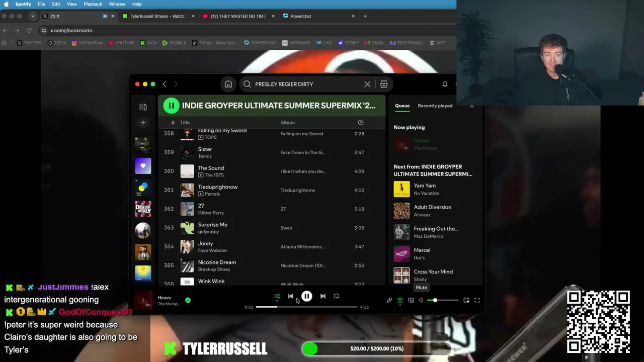Open the Playback menu
This screenshot has width=644, height=362.
pyautogui.click(x=93, y=4)
